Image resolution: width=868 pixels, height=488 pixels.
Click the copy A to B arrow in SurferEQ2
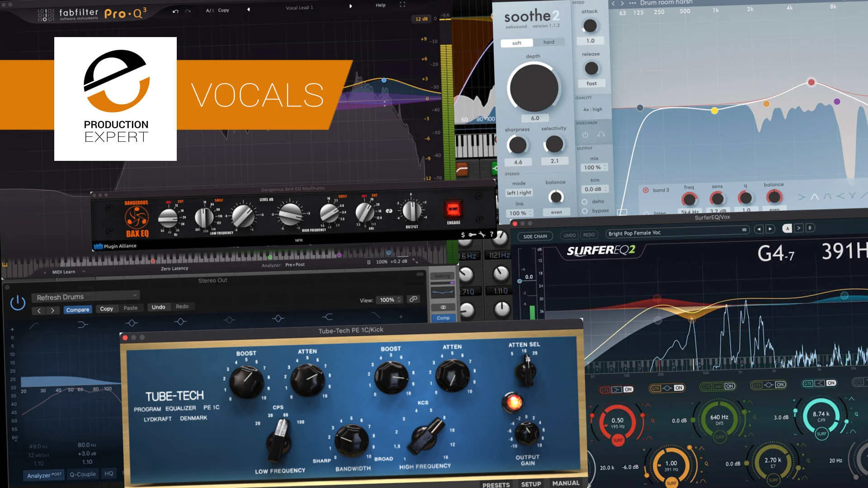(799, 228)
